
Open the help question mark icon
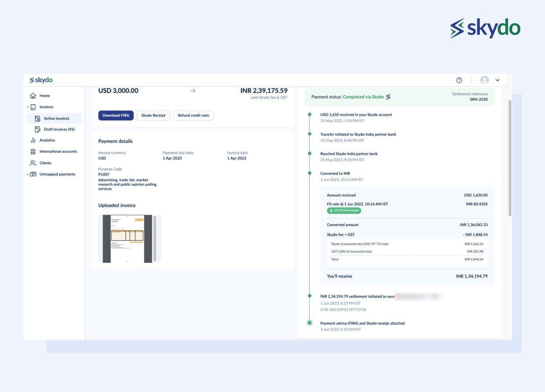(x=459, y=80)
